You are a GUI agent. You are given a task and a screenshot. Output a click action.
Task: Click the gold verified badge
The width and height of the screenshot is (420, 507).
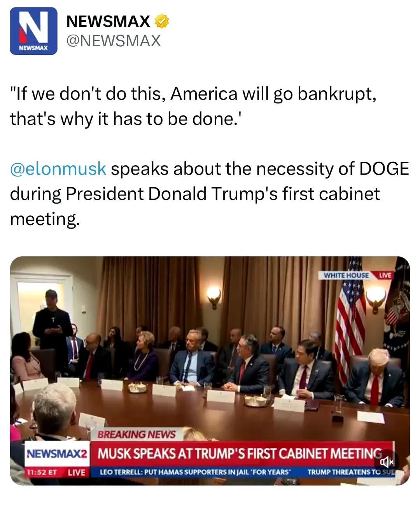point(162,21)
